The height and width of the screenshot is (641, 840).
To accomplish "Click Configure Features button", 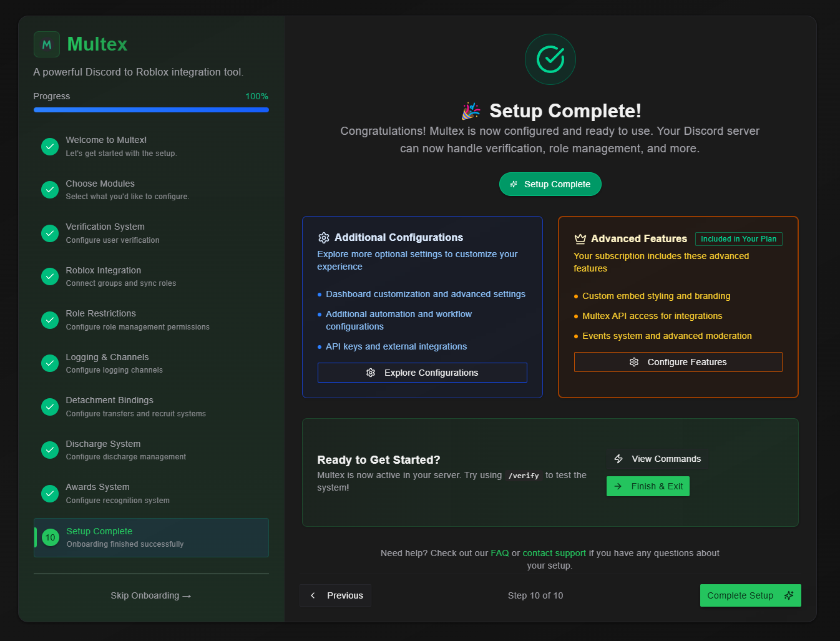I will 678,362.
